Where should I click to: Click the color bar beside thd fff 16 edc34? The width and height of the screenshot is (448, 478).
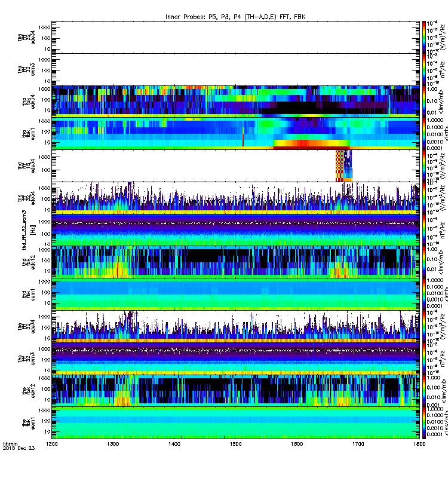tap(424, 166)
